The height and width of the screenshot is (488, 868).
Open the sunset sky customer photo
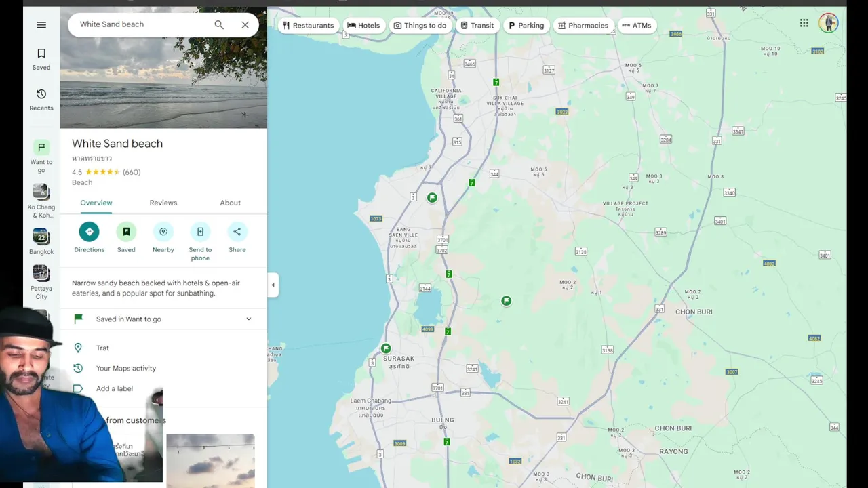pos(211,460)
